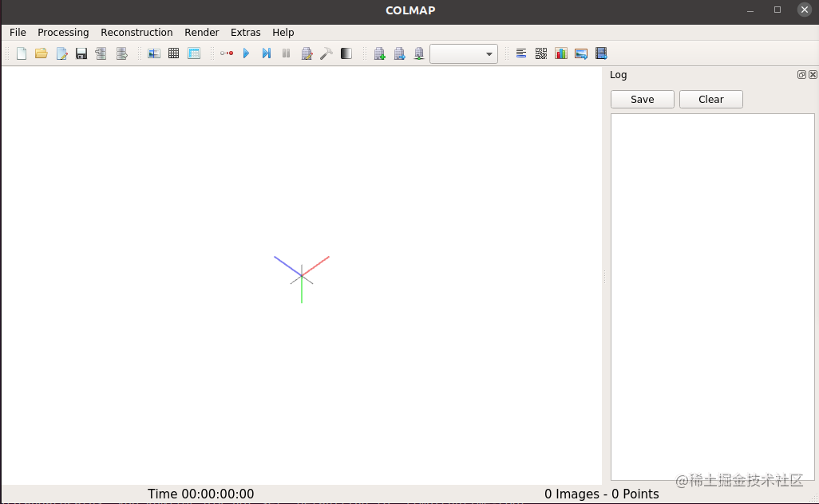The image size is (819, 504).
Task: Save the log to a file
Action: point(642,99)
